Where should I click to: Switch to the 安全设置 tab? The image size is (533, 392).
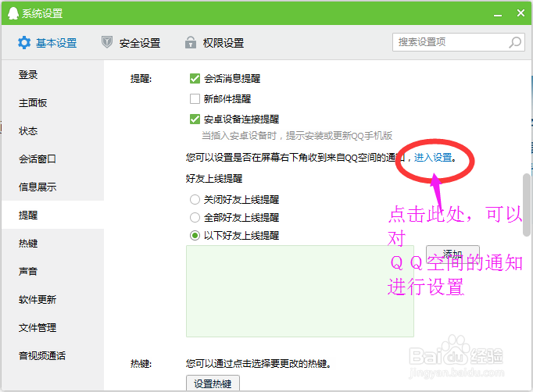(x=131, y=43)
